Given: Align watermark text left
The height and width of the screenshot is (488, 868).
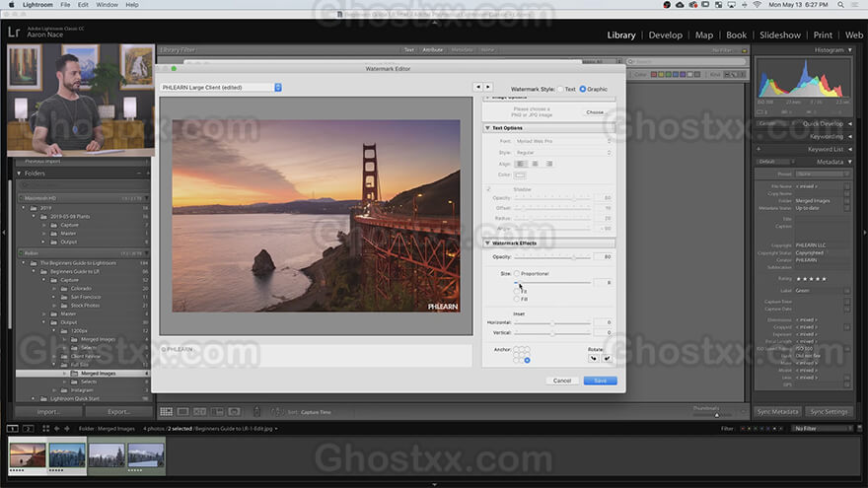Looking at the screenshot, I should click(521, 164).
